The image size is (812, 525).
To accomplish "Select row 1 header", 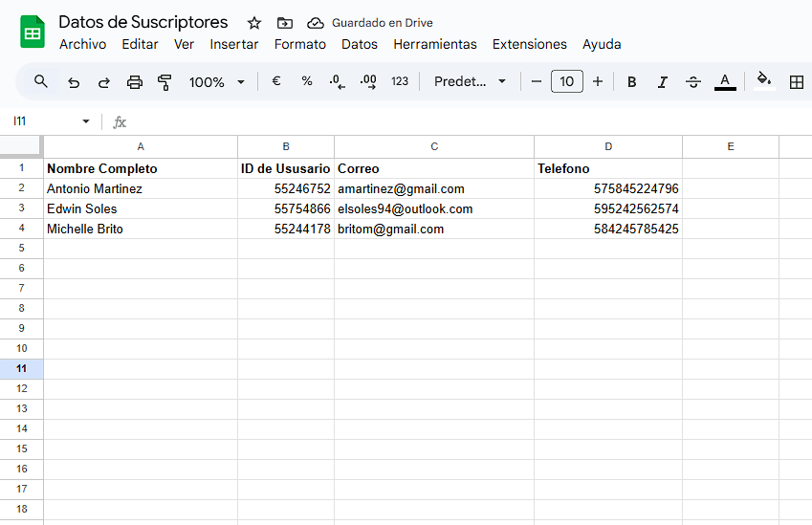I will [21, 168].
